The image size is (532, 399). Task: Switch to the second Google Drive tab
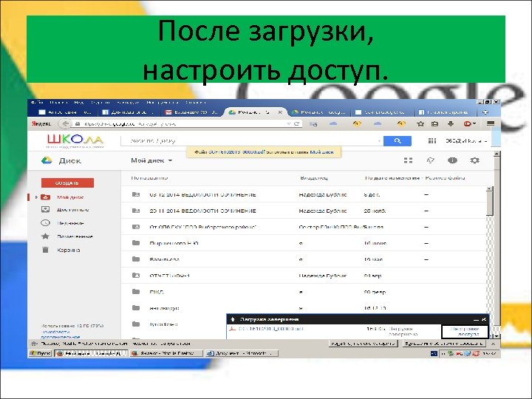[x=319, y=112]
